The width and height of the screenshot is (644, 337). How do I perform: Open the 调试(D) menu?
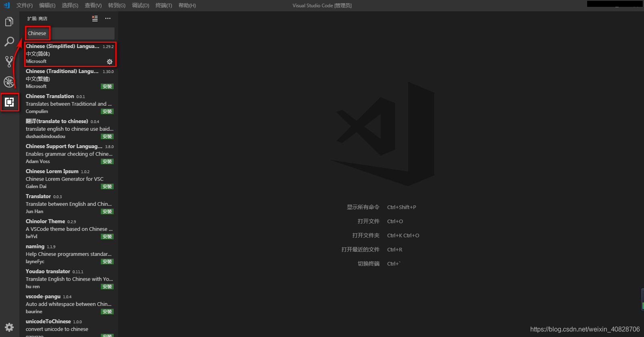click(x=140, y=5)
